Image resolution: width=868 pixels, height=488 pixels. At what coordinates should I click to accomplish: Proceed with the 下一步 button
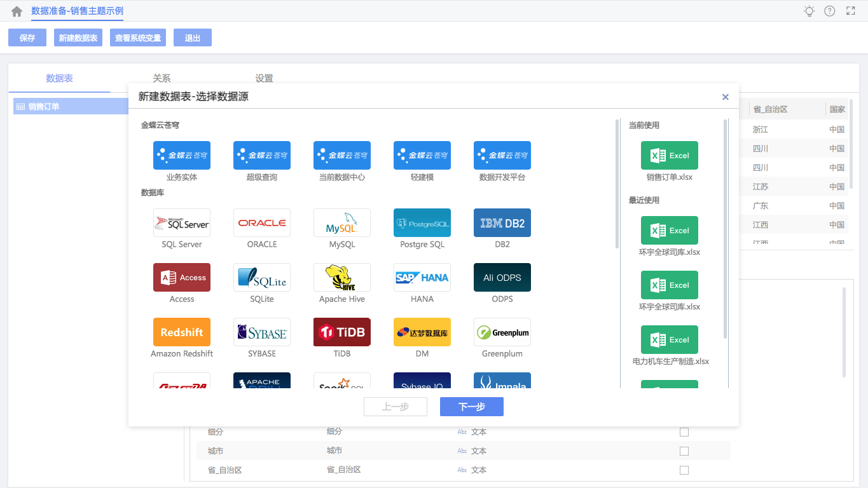(x=472, y=407)
